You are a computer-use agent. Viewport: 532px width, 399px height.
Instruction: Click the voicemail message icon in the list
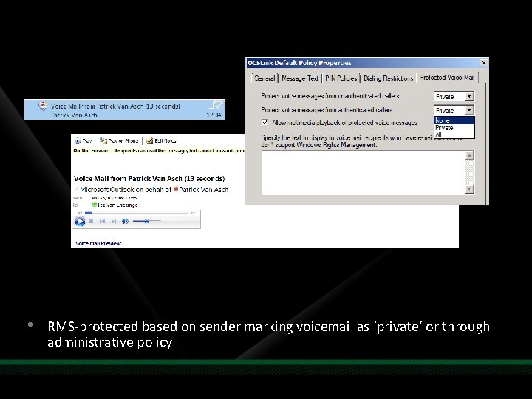pyautogui.click(x=43, y=106)
